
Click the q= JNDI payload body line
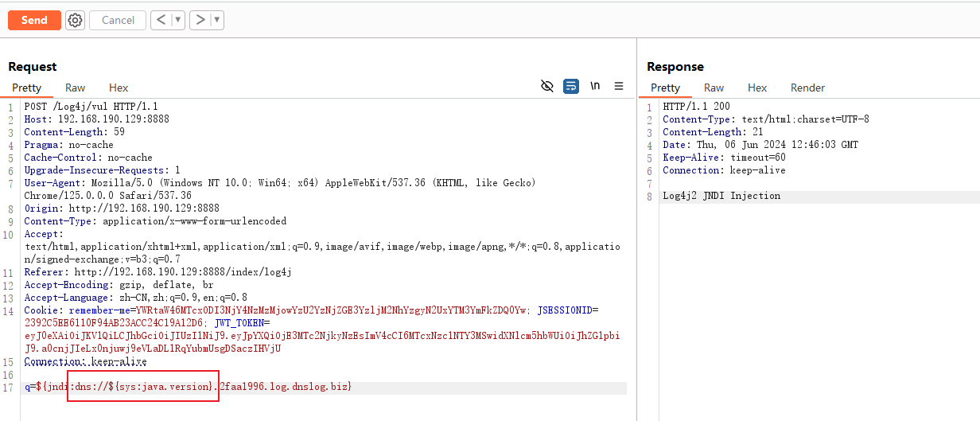pyautogui.click(x=188, y=387)
